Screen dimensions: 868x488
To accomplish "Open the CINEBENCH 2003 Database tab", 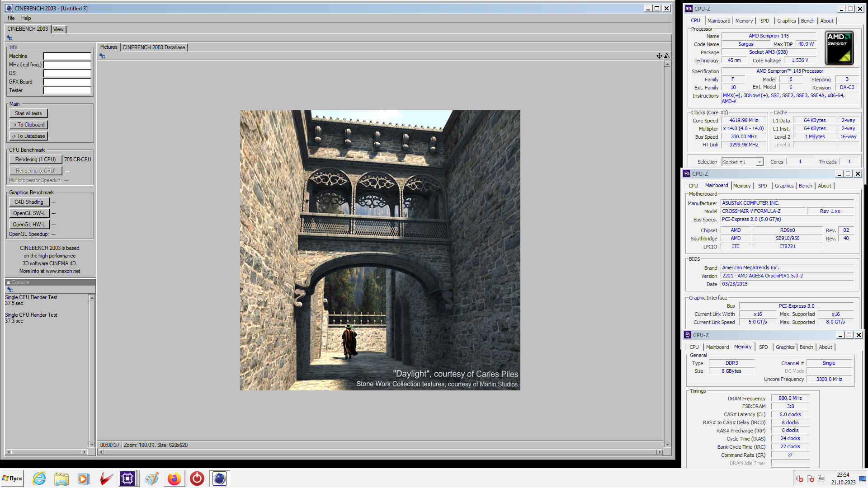I will coord(154,47).
